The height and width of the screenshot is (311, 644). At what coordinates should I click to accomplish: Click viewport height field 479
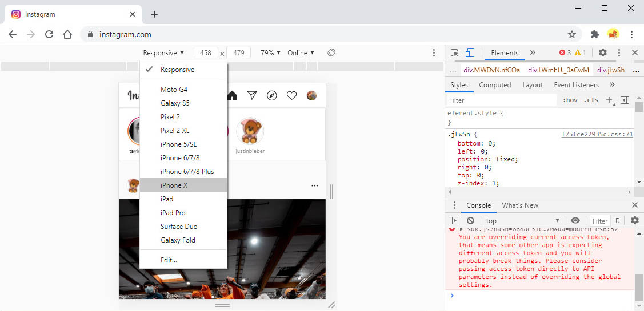[x=239, y=53]
